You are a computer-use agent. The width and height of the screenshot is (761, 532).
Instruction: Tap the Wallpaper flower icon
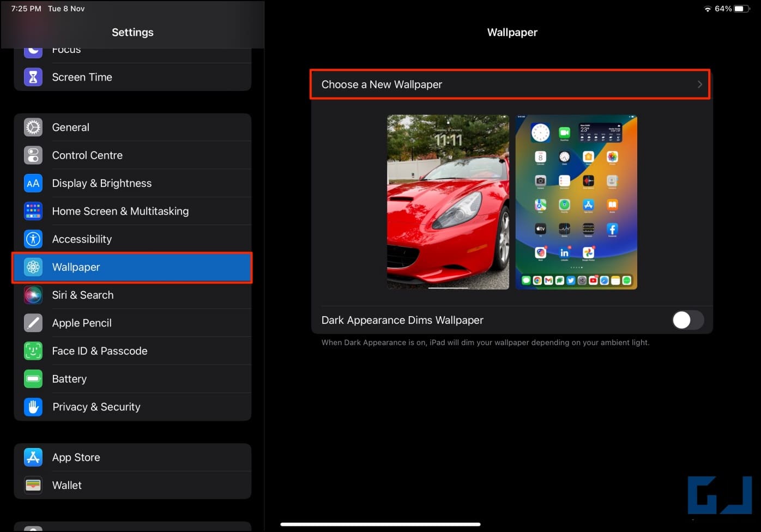point(33,267)
